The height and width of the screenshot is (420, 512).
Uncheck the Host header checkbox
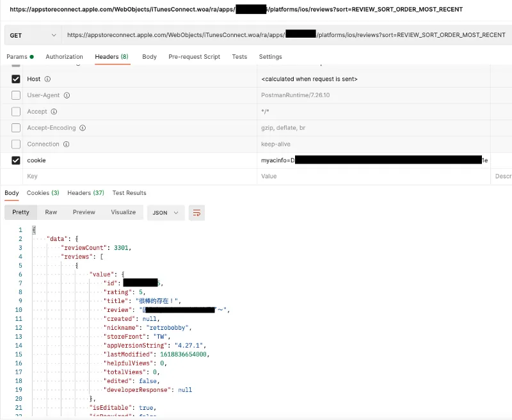point(16,79)
